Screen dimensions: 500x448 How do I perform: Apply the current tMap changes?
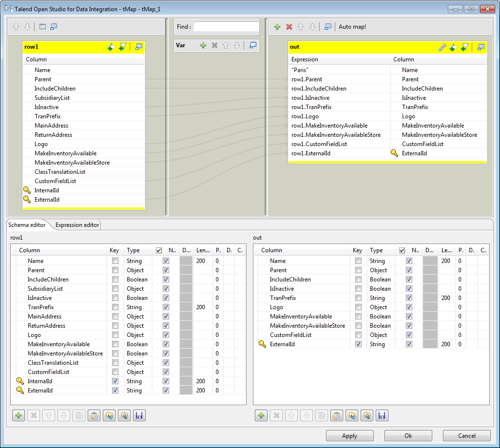350,435
